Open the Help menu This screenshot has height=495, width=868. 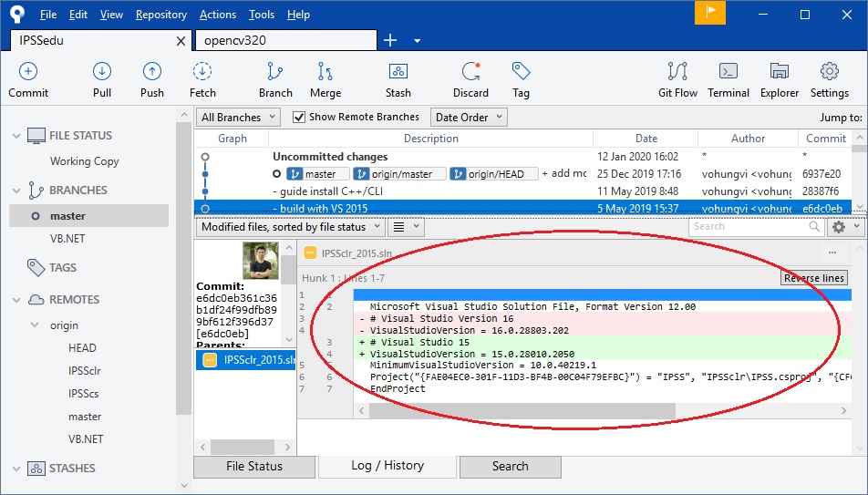pyautogui.click(x=298, y=15)
